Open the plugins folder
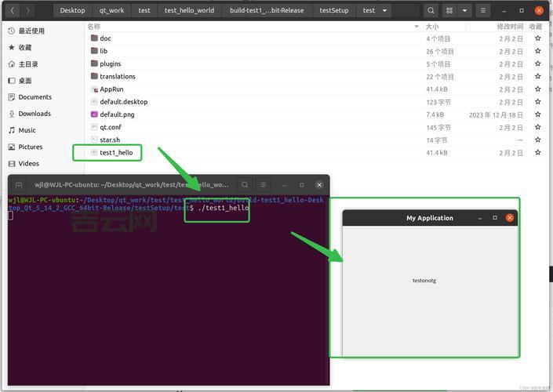553x392 pixels. 110,64
